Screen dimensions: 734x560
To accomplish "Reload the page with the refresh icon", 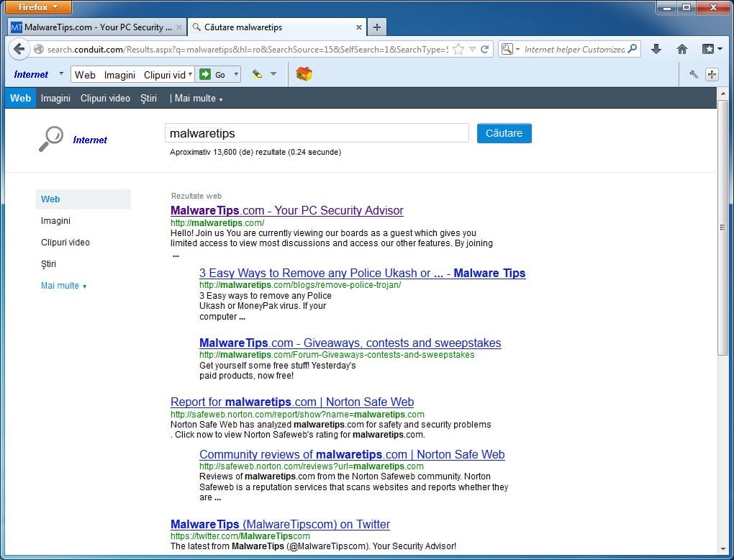I will [484, 49].
